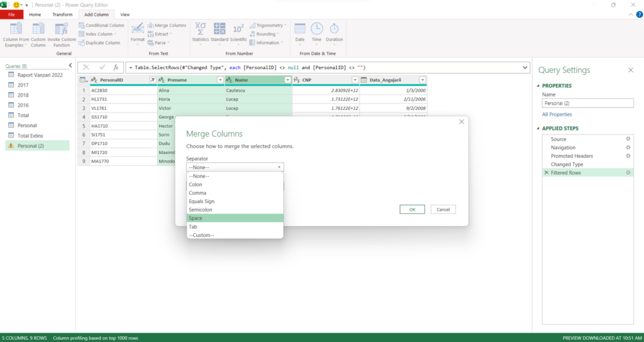644x342 pixels.
Task: Select the Add Column tab
Action: click(x=96, y=14)
